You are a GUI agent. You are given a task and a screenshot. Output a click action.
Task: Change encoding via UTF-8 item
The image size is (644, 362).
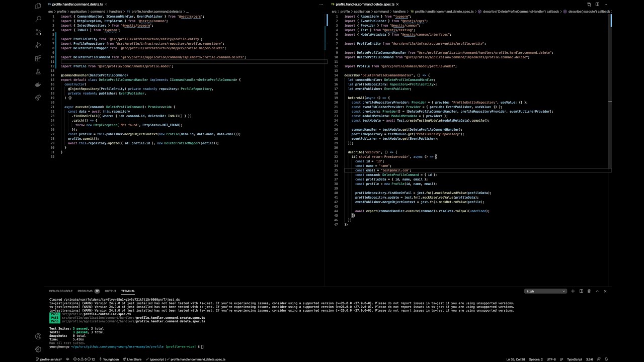[551, 359]
